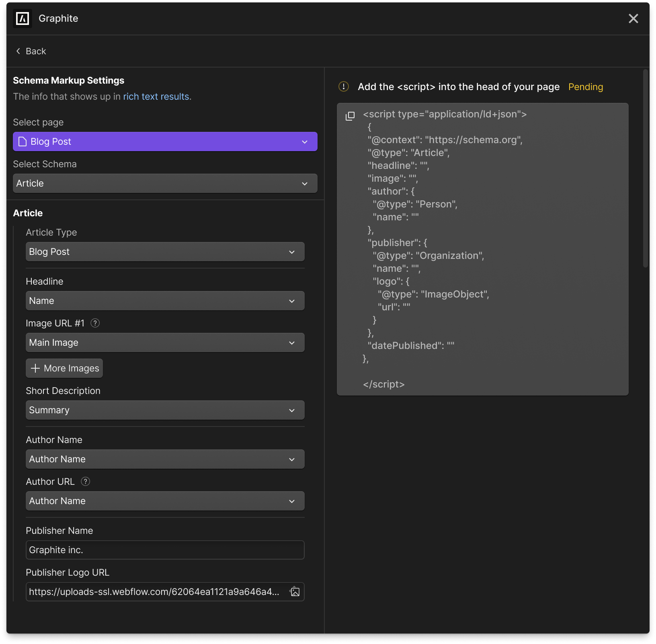Click the Author URL help icon
This screenshot has width=656, height=644.
click(86, 482)
